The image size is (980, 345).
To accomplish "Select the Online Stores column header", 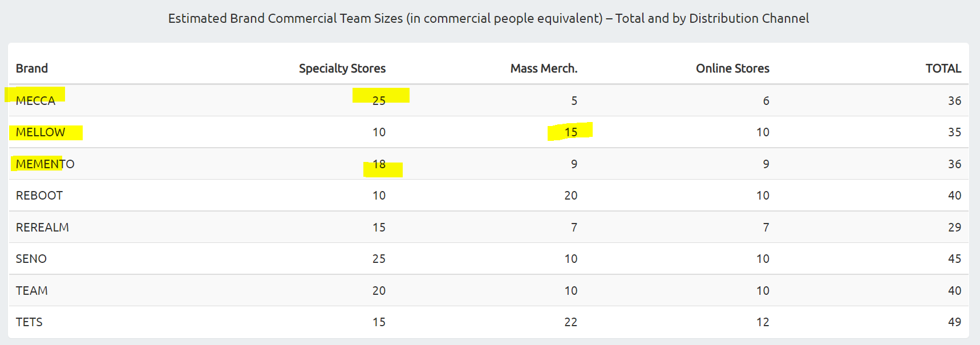I will [x=732, y=68].
